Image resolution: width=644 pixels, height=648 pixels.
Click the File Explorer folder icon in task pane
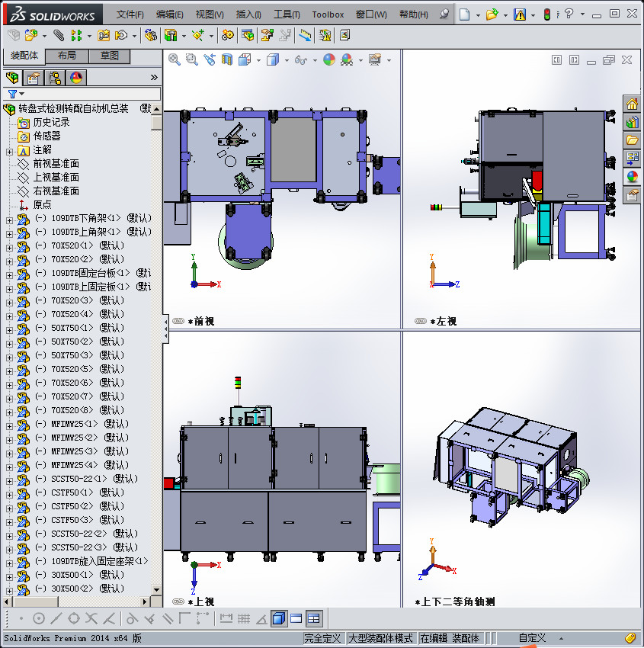632,140
